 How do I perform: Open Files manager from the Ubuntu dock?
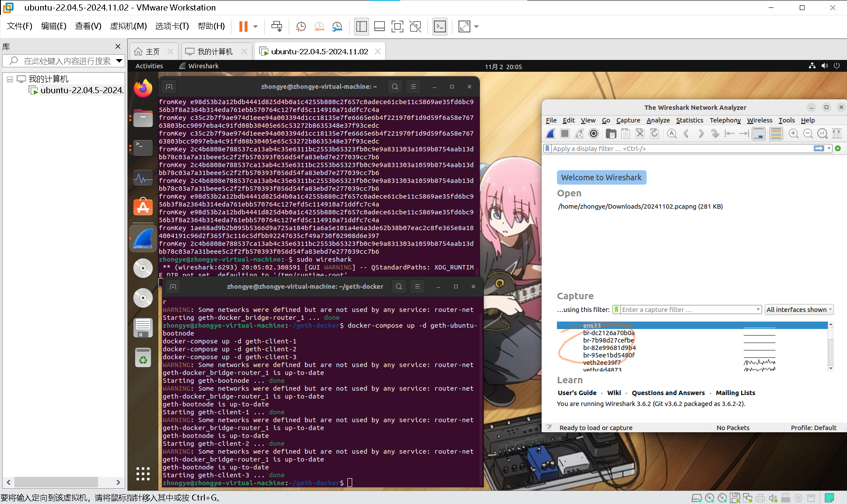tap(143, 118)
